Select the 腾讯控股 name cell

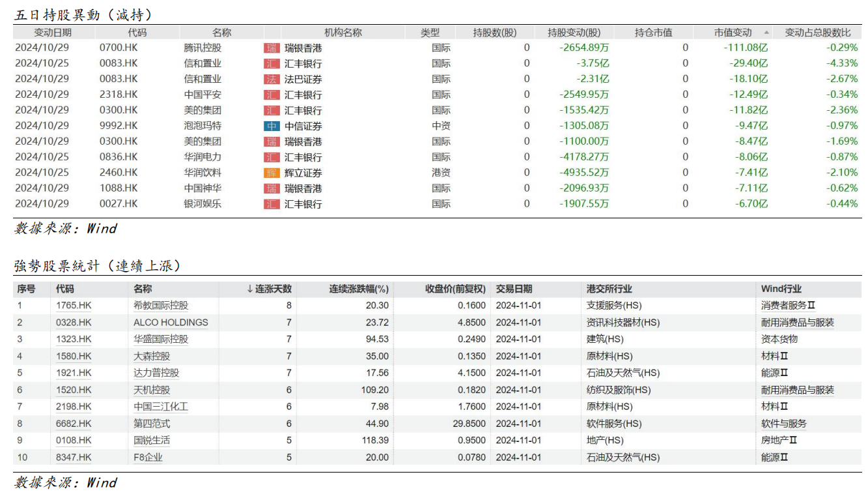click(203, 48)
